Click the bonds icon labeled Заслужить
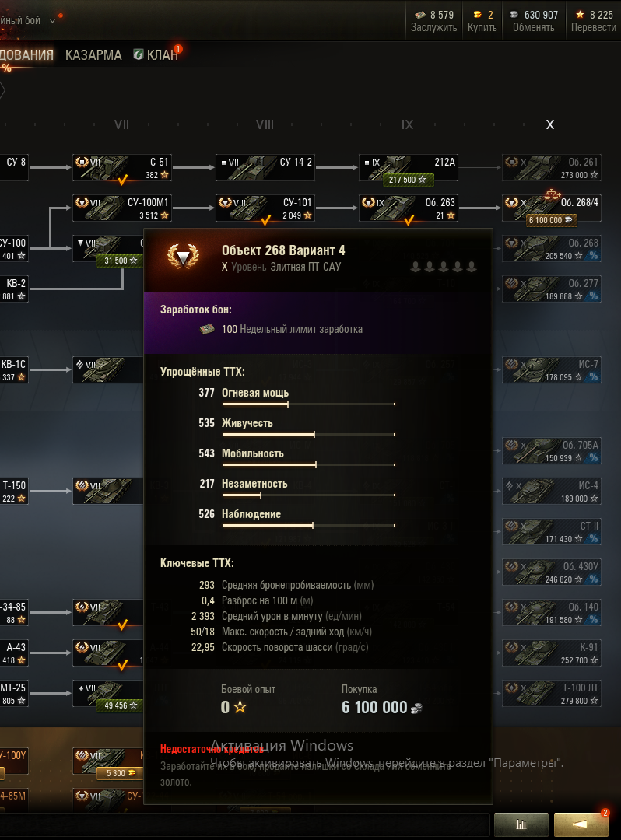 click(420, 15)
